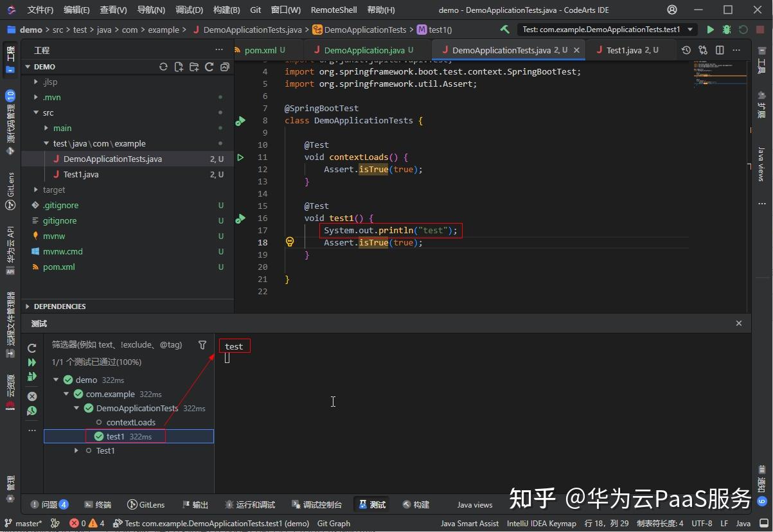Run the test configuration with green play button
Screen dimensions: 773x532
711,30
